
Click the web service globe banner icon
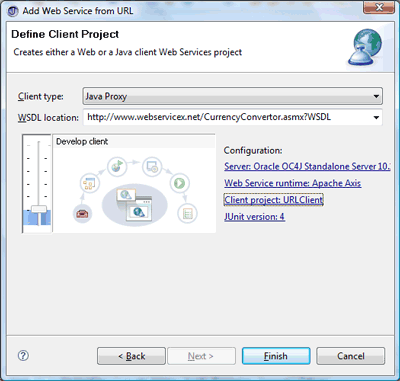point(365,47)
